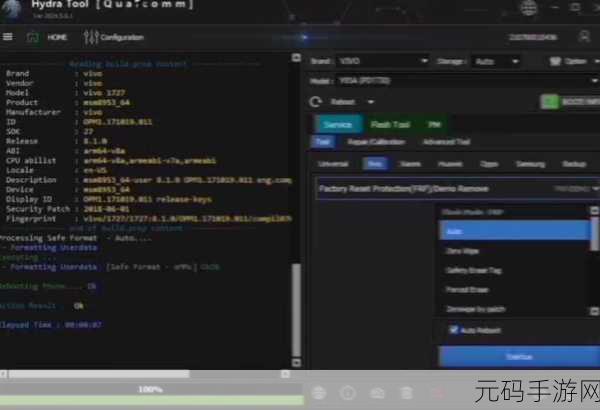Click the CPU abilist value 'arm64-v8a,armeabi-v7a,armeabi'
The width and height of the screenshot is (600, 410).
tap(150, 161)
